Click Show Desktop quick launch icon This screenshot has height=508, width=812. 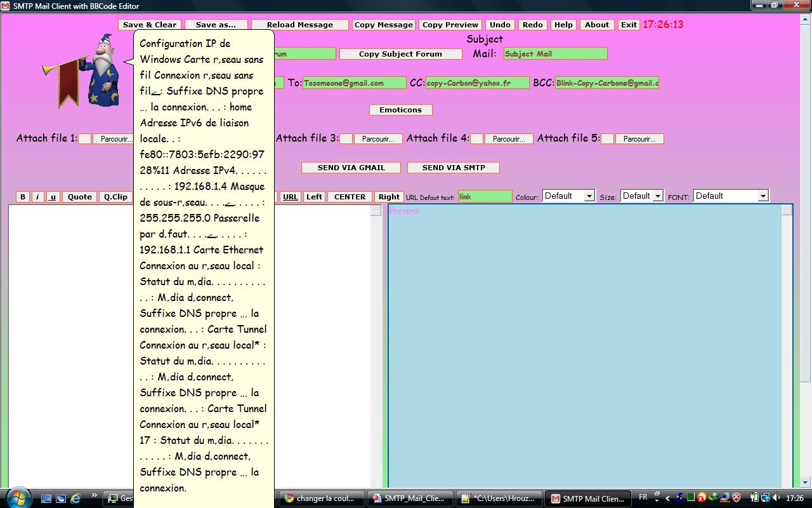click(47, 498)
